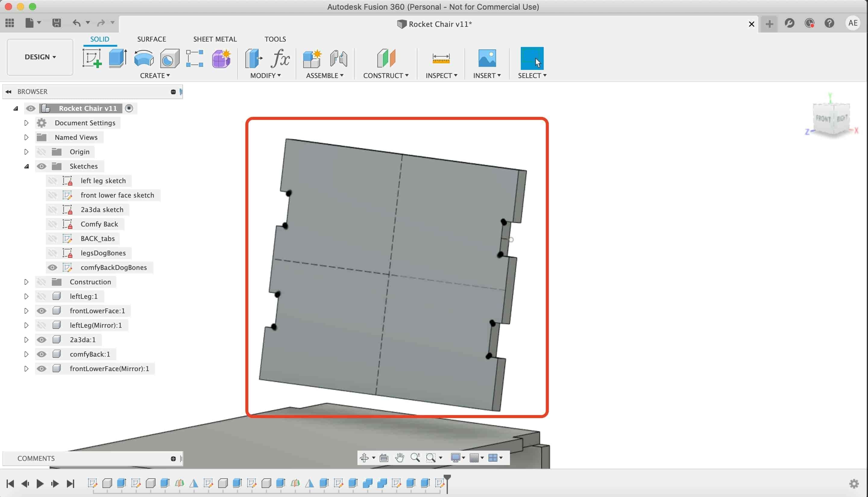Click the Assemble joint tool icon

(338, 58)
